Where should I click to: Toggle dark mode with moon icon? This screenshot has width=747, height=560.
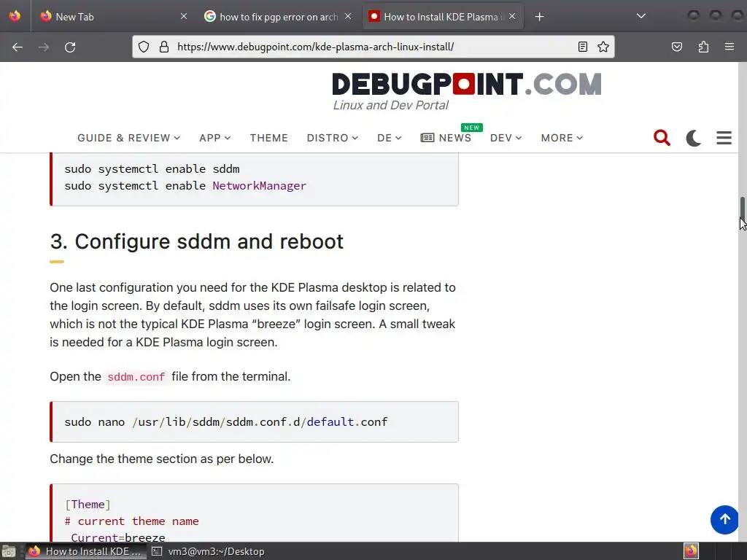point(694,138)
